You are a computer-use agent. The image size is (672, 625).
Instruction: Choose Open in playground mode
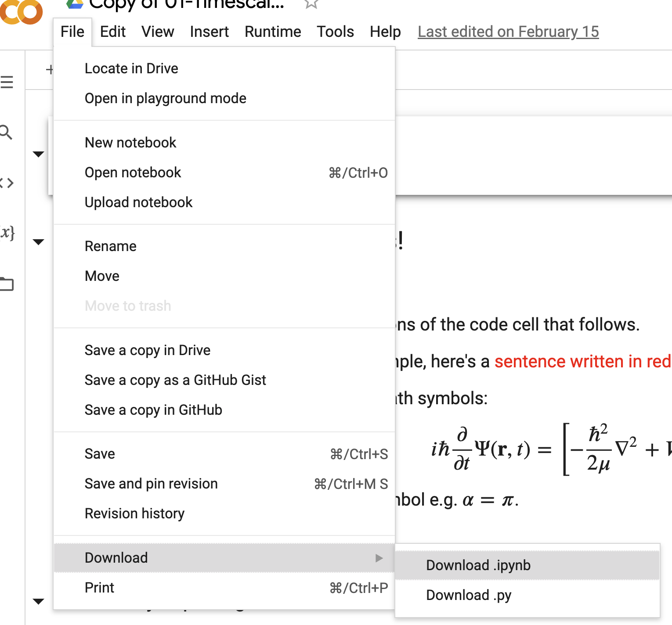[x=224, y=98]
